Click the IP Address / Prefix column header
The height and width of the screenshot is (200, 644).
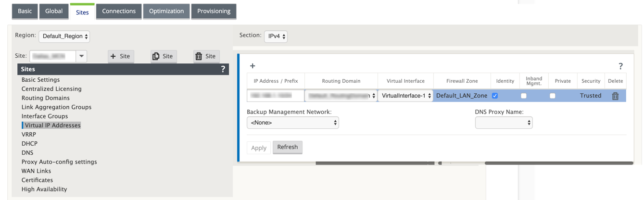[276, 81]
